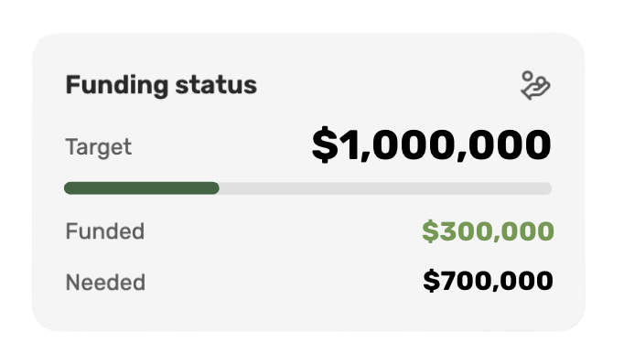
Task: Click the dollar sign of the $700,000 figure
Action: coord(431,281)
